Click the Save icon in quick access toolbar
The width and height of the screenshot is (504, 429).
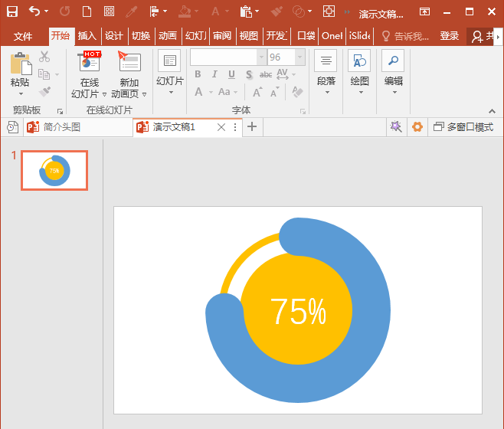[x=12, y=11]
